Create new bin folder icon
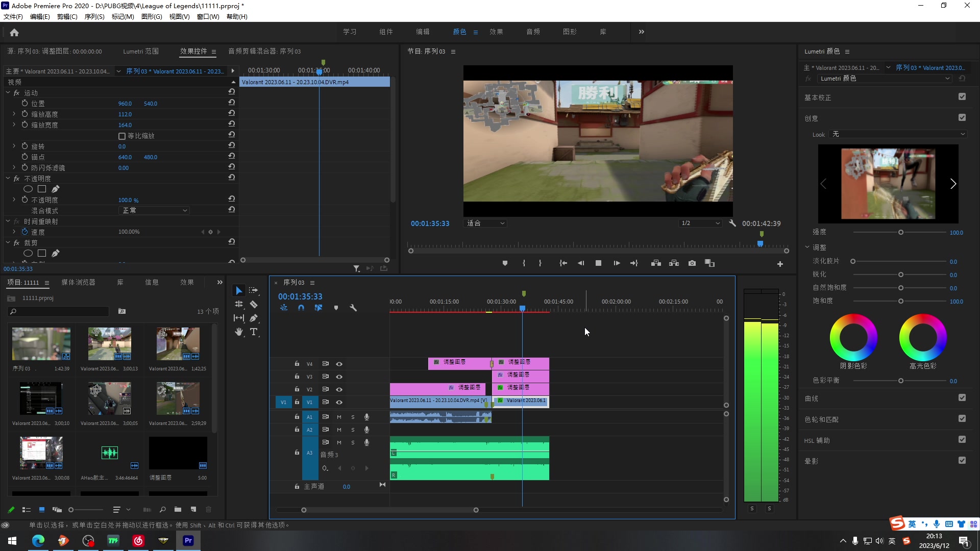 (178, 509)
